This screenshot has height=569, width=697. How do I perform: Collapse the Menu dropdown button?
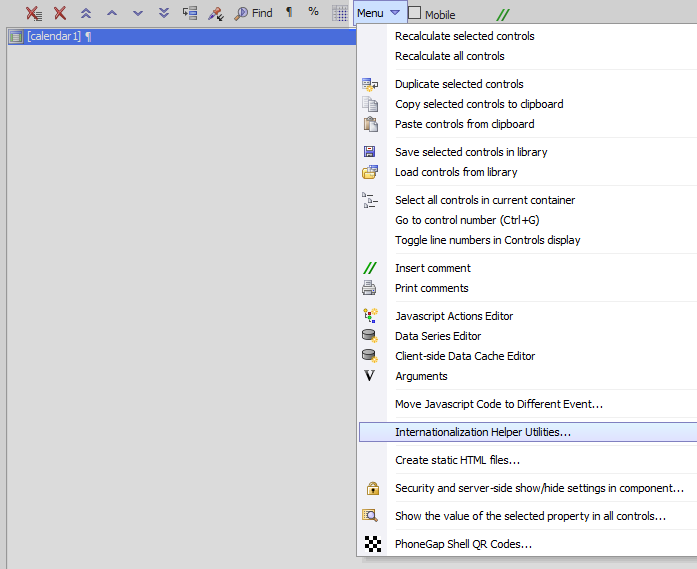coord(379,13)
